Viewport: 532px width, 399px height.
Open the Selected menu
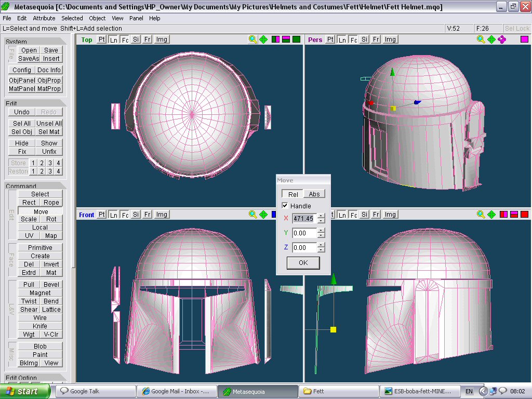pyautogui.click(x=72, y=18)
